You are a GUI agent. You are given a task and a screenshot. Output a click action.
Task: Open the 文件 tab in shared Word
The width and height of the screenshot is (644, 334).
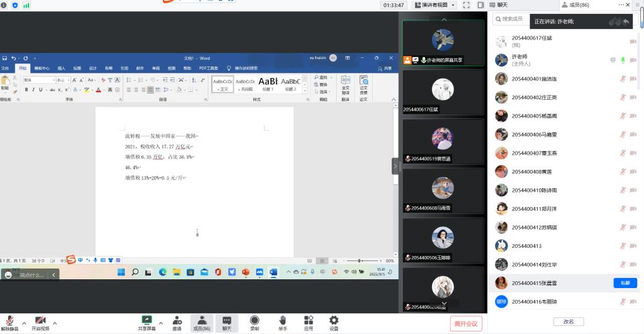pos(5,68)
